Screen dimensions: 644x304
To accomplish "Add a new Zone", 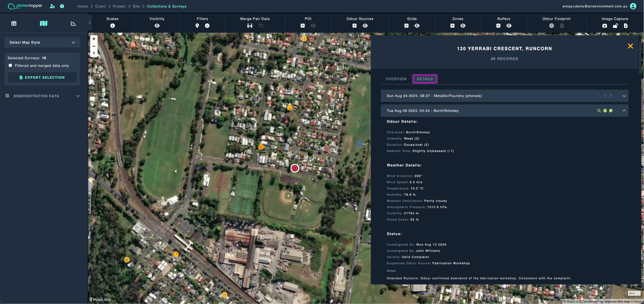I will click(x=452, y=26).
